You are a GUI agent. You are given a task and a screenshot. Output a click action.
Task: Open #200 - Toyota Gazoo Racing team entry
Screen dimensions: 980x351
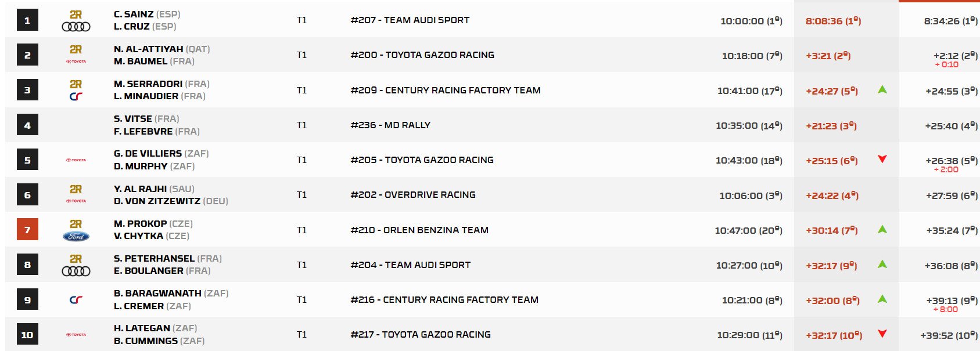[x=422, y=55]
